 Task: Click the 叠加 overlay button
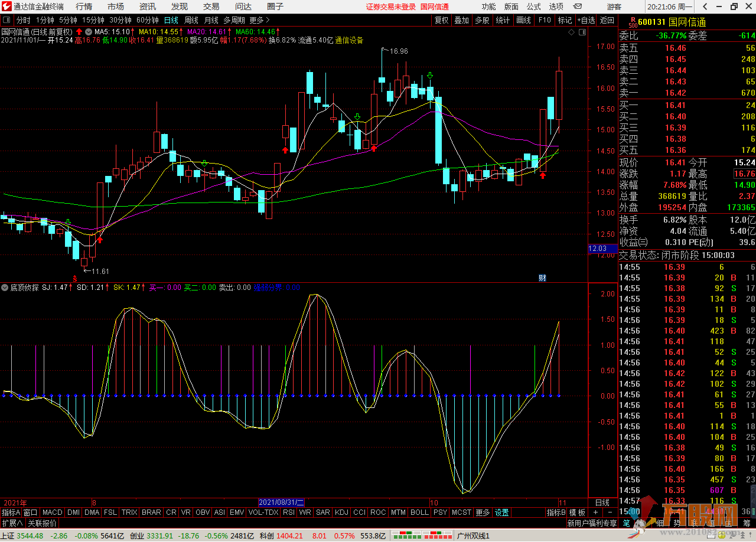pos(461,20)
